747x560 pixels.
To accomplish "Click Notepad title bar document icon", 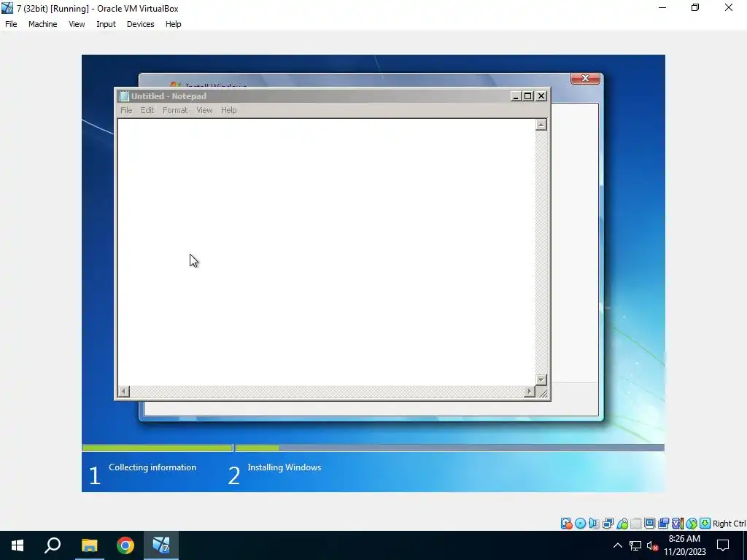I will (124, 96).
